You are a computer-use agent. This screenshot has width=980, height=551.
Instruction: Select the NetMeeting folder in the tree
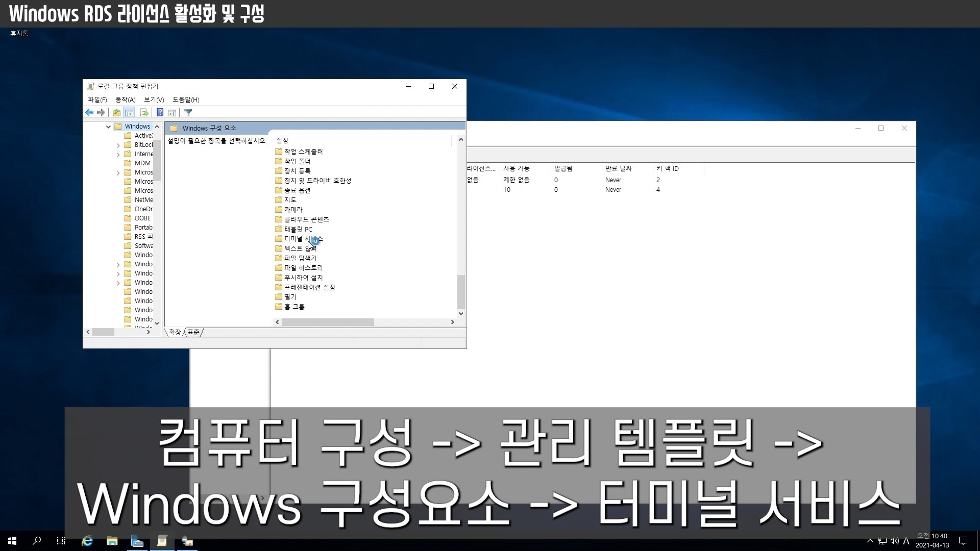(x=138, y=200)
